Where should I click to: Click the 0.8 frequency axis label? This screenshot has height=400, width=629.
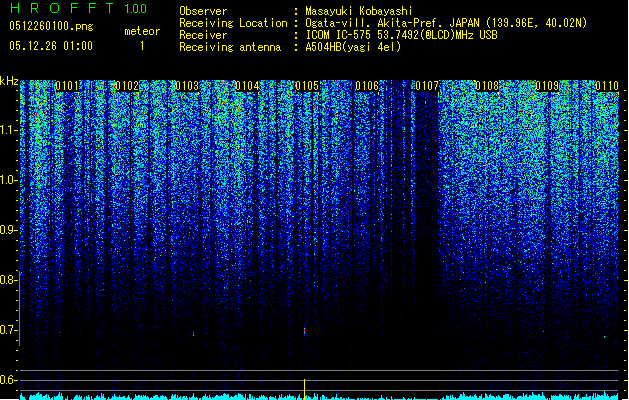[x=8, y=280]
